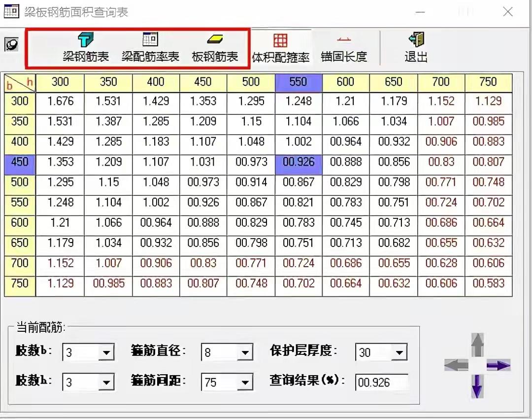Expand the 保护层厚度 cover thickness dropdown
Screen dimensions: 532x419
click(x=399, y=352)
